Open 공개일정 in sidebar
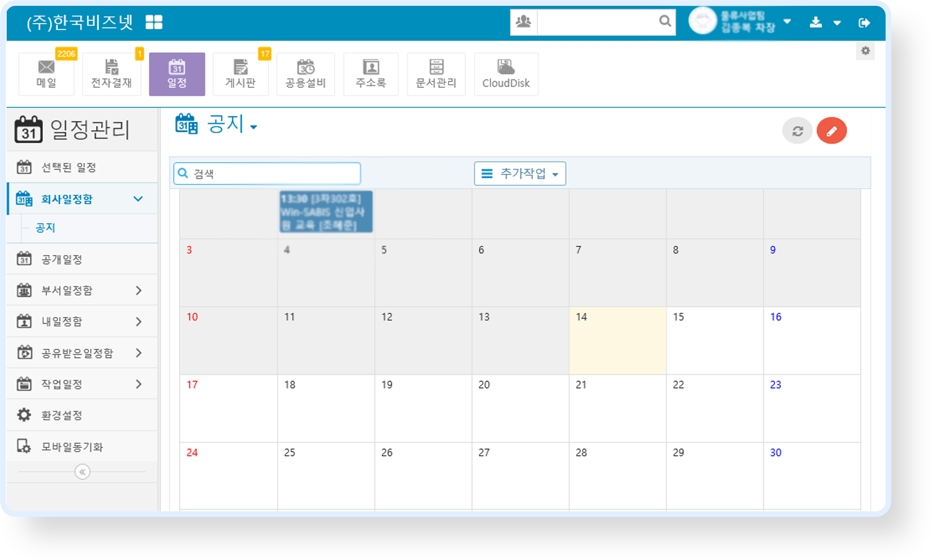 [82, 259]
